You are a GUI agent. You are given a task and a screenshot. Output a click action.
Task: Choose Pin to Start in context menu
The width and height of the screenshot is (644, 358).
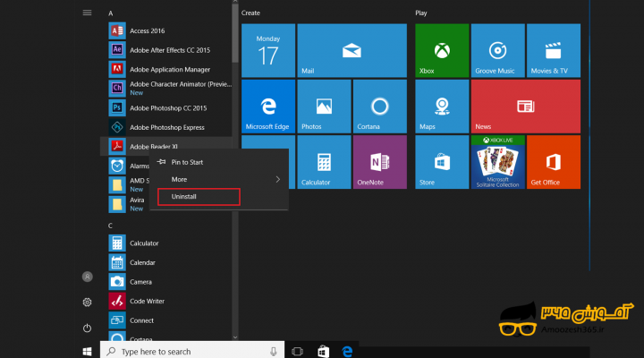(219, 162)
